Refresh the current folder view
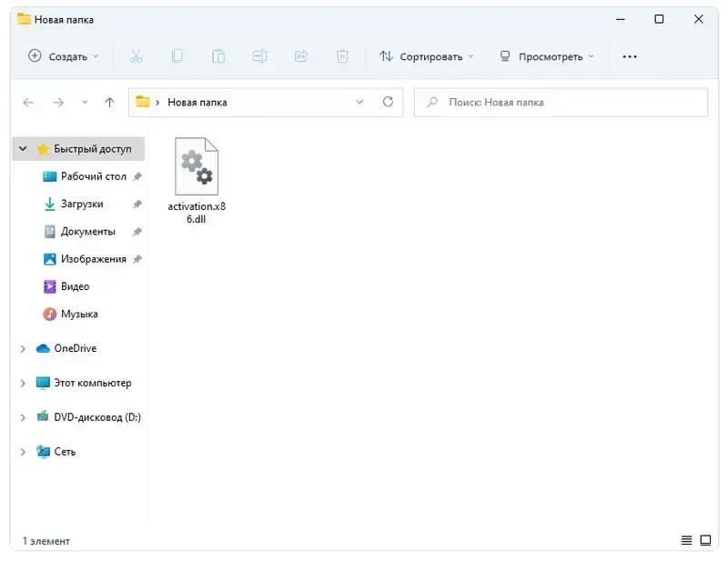The width and height of the screenshot is (728, 561). point(388,102)
